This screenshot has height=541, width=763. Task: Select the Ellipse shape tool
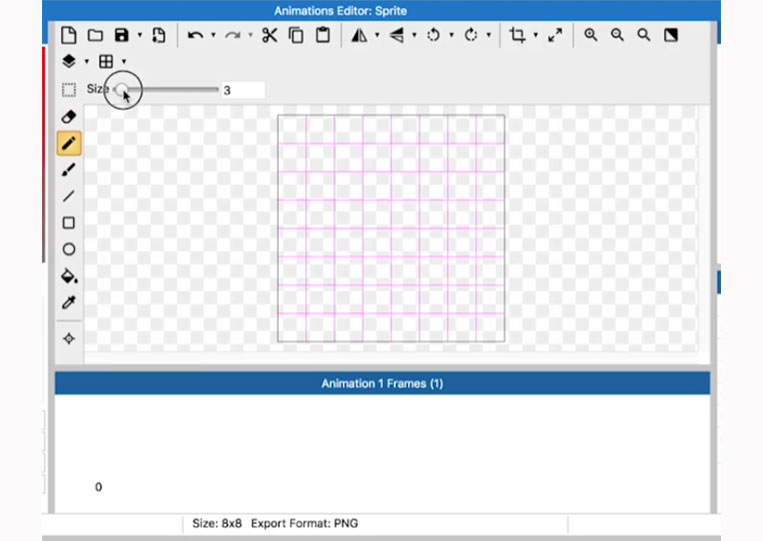point(69,250)
